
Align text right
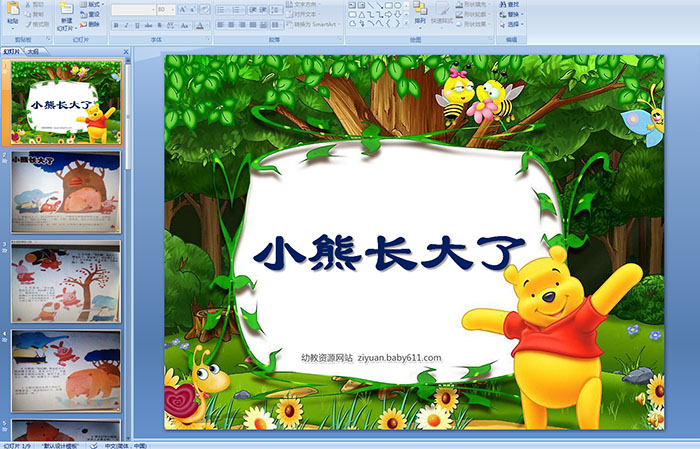[x=242, y=25]
